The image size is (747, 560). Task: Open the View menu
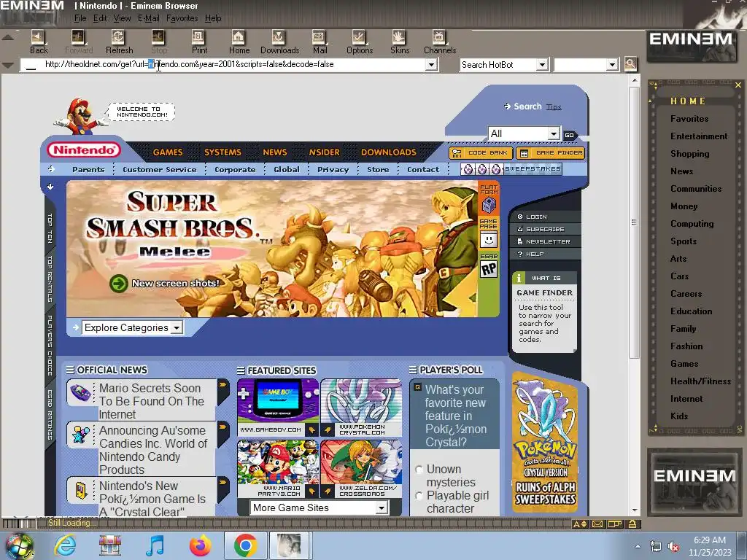pyautogui.click(x=122, y=18)
